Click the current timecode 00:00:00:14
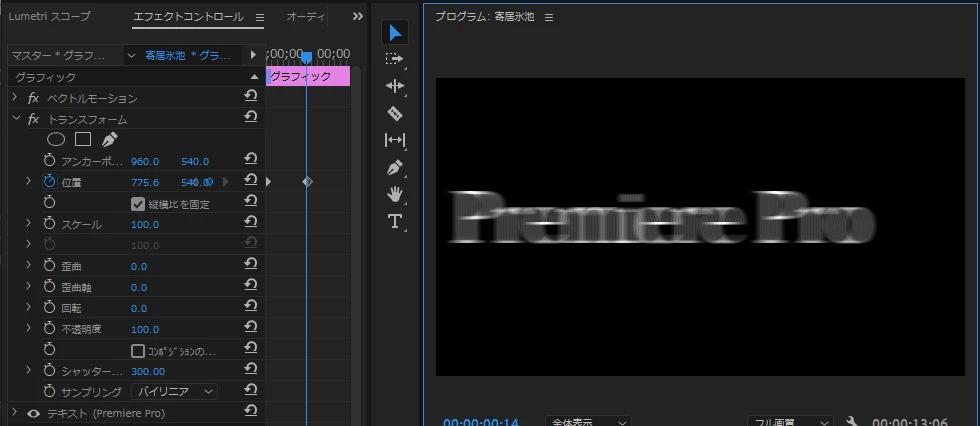 pos(481,422)
